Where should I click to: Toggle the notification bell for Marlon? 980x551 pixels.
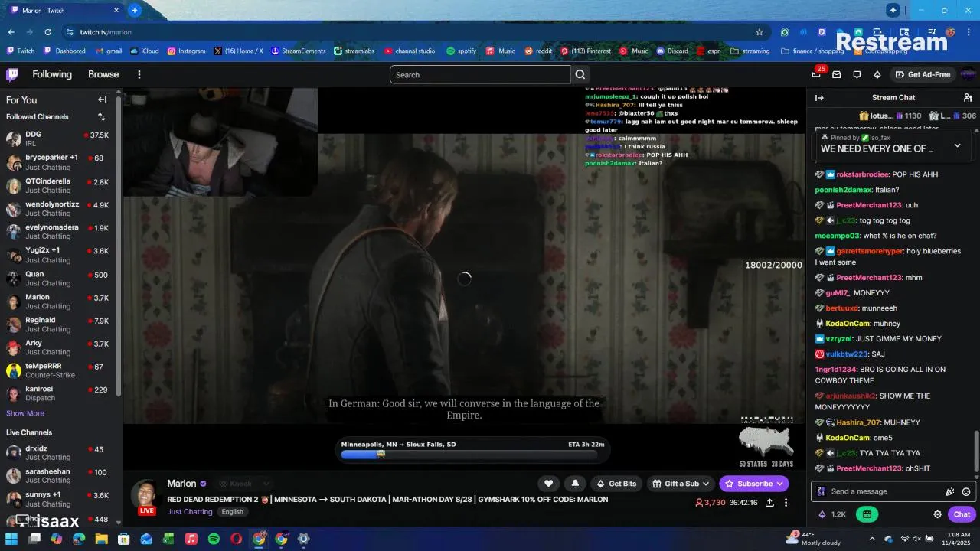(x=575, y=484)
